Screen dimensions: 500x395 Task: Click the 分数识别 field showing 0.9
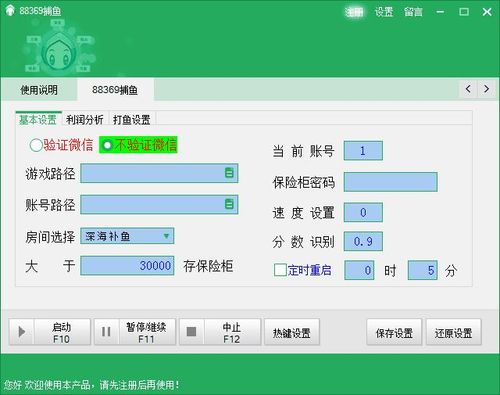[363, 241]
